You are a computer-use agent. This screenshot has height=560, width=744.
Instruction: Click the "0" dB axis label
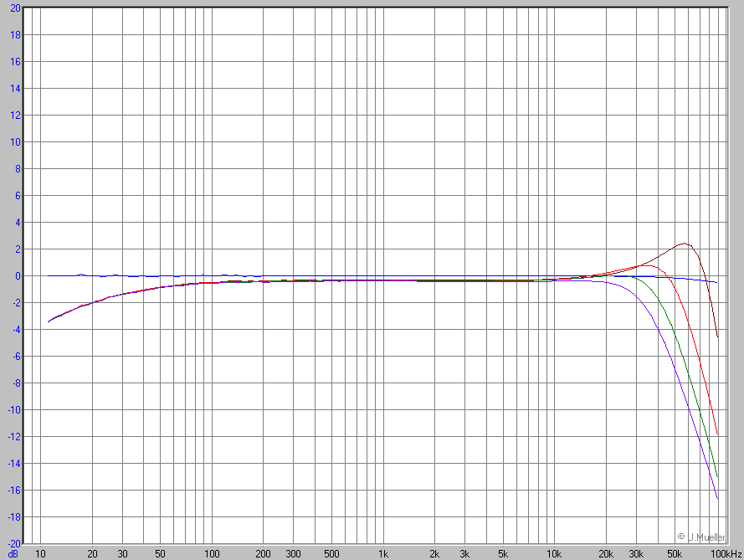coord(18,276)
